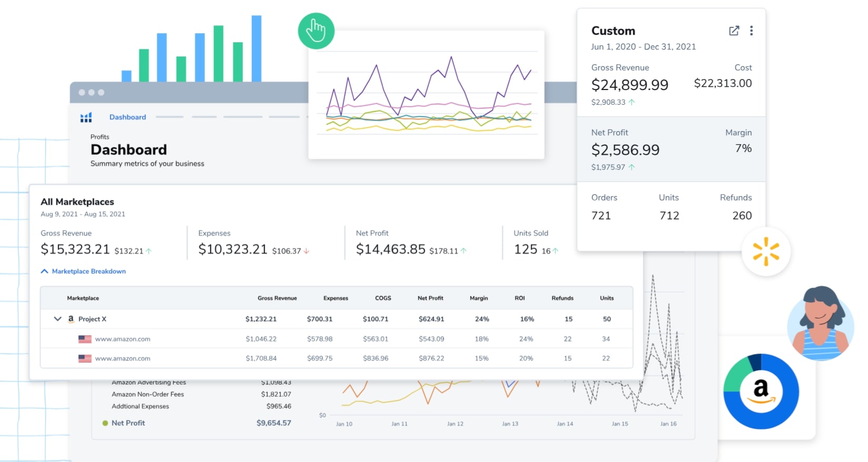Click green arrow next to $132.21
868x462 pixels.
coord(149,252)
